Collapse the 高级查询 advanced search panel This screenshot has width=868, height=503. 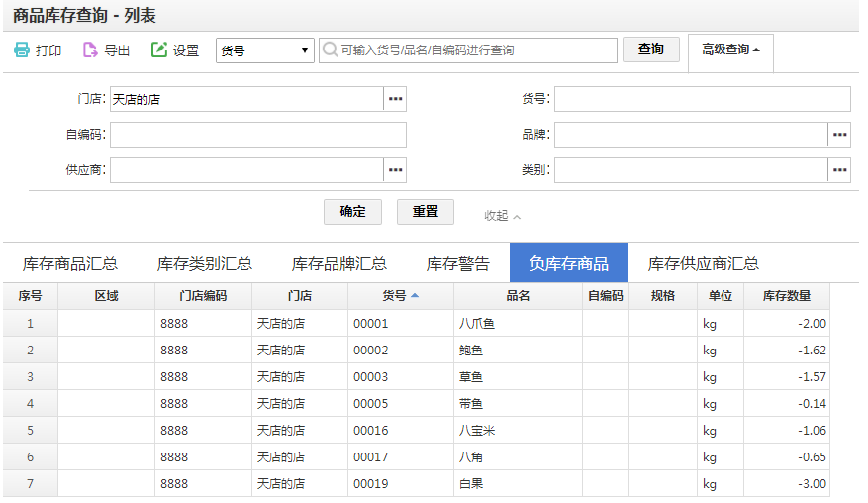pos(730,50)
